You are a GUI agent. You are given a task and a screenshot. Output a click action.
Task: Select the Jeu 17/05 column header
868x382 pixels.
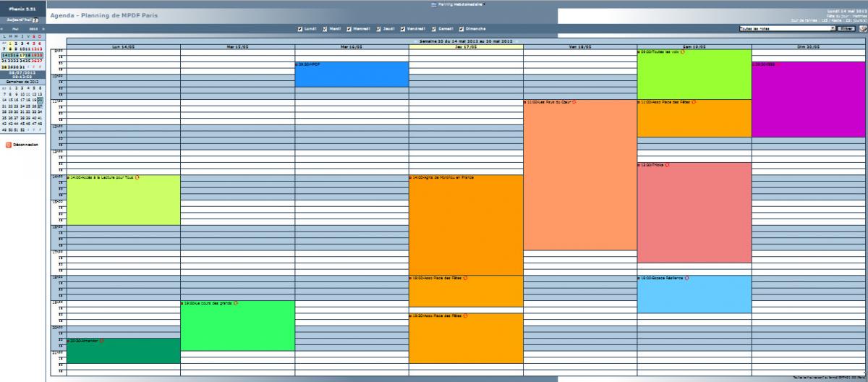click(x=465, y=46)
